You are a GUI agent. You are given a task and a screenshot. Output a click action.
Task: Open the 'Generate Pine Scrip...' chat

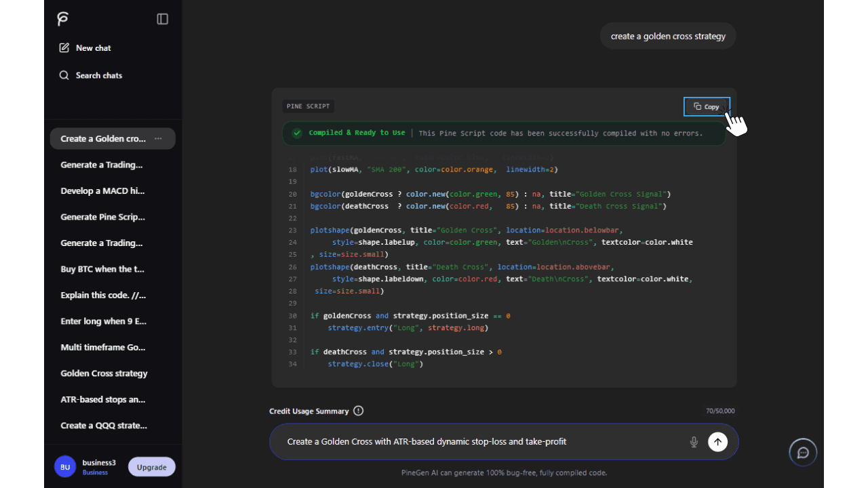[102, 217]
